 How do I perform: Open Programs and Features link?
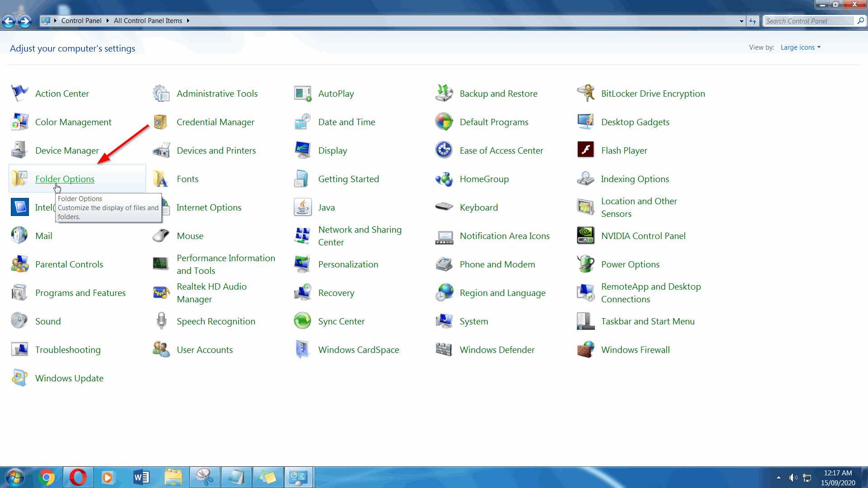tap(80, 293)
